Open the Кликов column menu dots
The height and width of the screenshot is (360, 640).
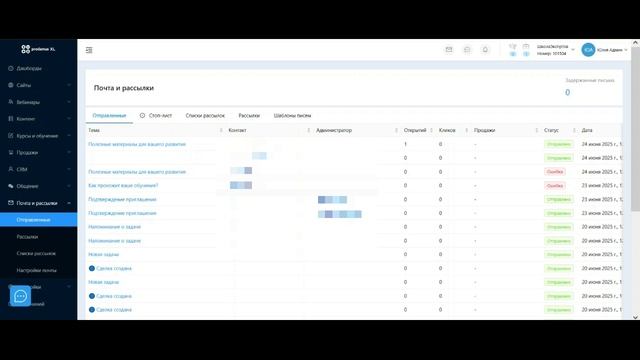466,130
